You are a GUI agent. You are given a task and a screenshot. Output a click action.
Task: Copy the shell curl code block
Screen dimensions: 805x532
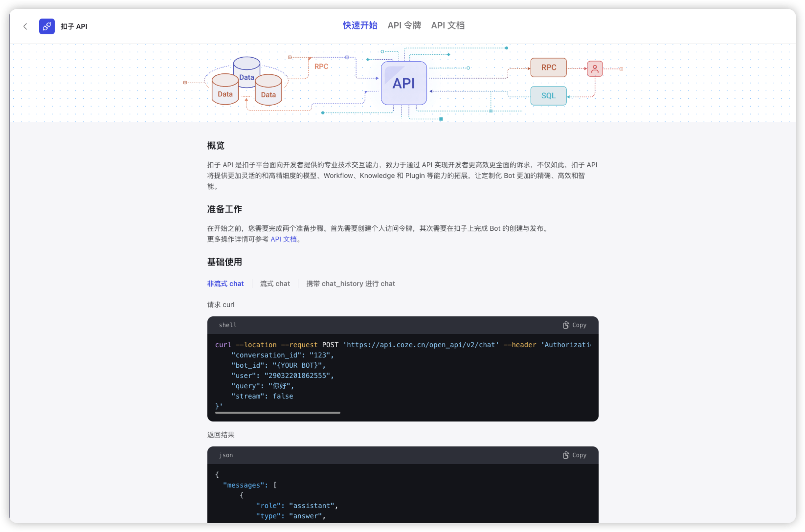(575, 325)
